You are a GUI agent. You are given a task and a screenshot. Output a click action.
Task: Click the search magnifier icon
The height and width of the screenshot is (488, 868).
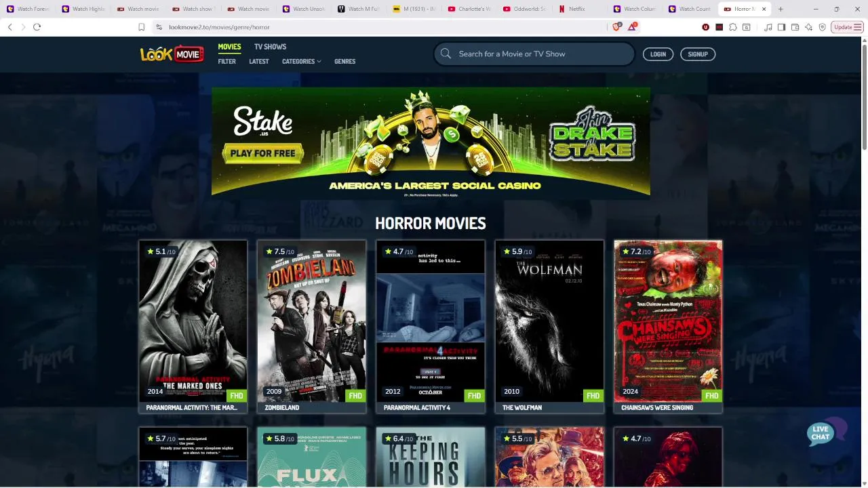(446, 54)
